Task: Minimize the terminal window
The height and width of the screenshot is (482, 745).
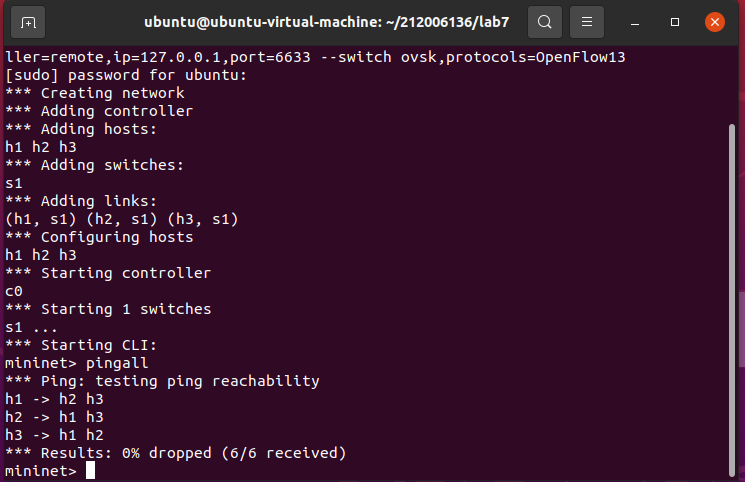Action: click(635, 22)
